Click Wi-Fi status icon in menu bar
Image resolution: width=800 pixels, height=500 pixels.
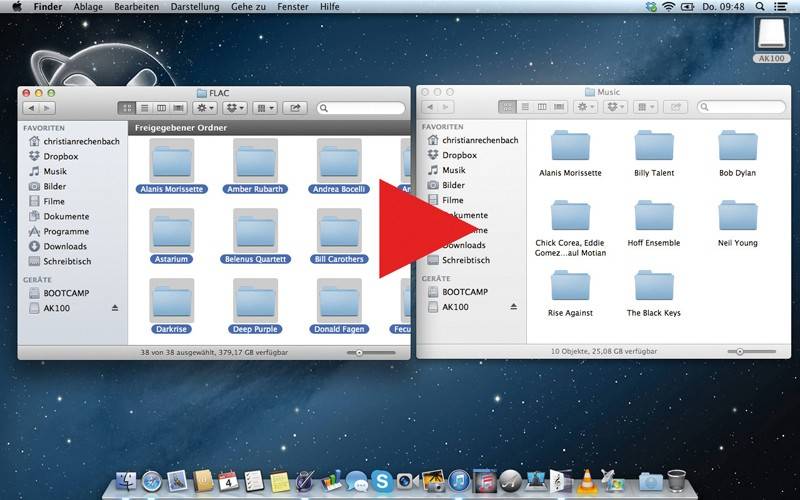[x=668, y=7]
